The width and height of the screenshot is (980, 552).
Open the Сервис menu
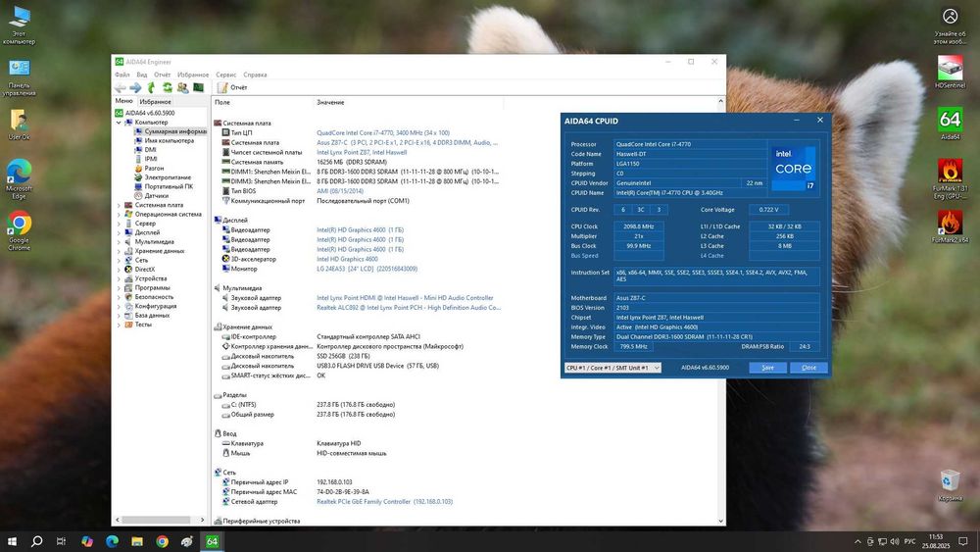point(225,75)
